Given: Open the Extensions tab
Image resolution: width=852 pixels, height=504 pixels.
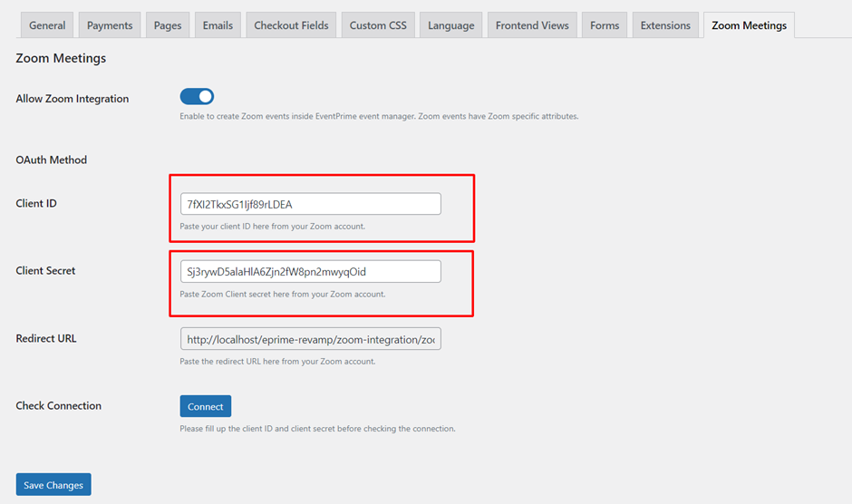Looking at the screenshot, I should [x=665, y=25].
